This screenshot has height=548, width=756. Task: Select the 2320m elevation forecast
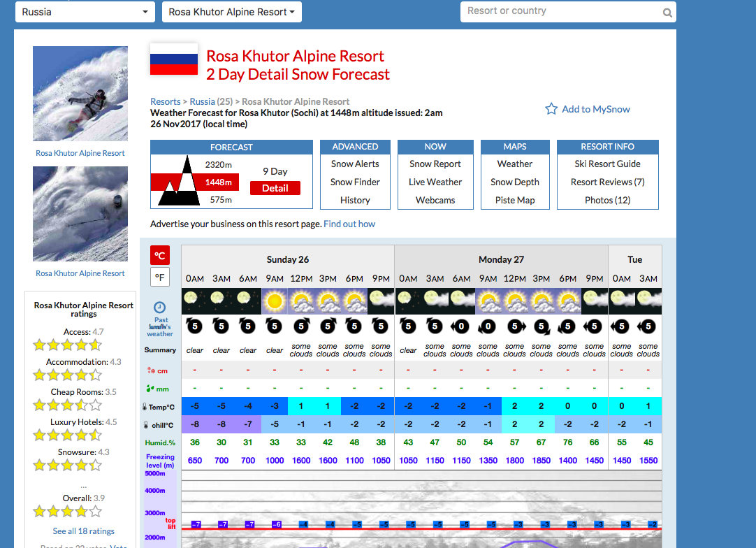(219, 165)
